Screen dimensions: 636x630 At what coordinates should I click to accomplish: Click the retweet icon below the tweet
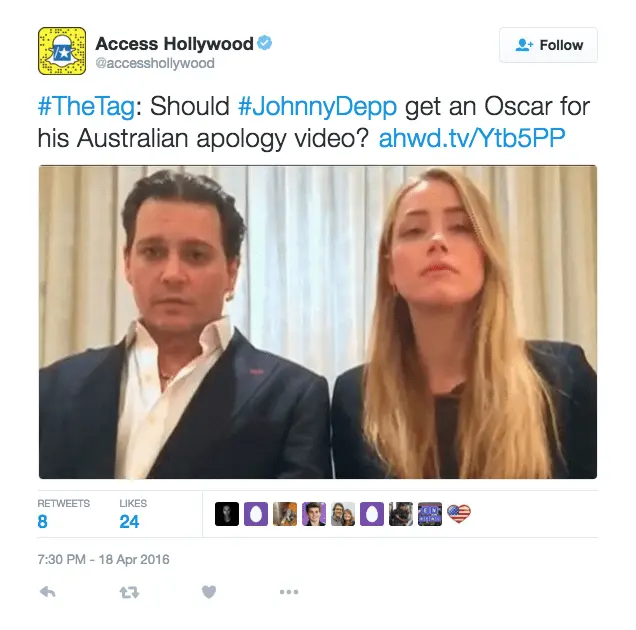[x=129, y=593]
